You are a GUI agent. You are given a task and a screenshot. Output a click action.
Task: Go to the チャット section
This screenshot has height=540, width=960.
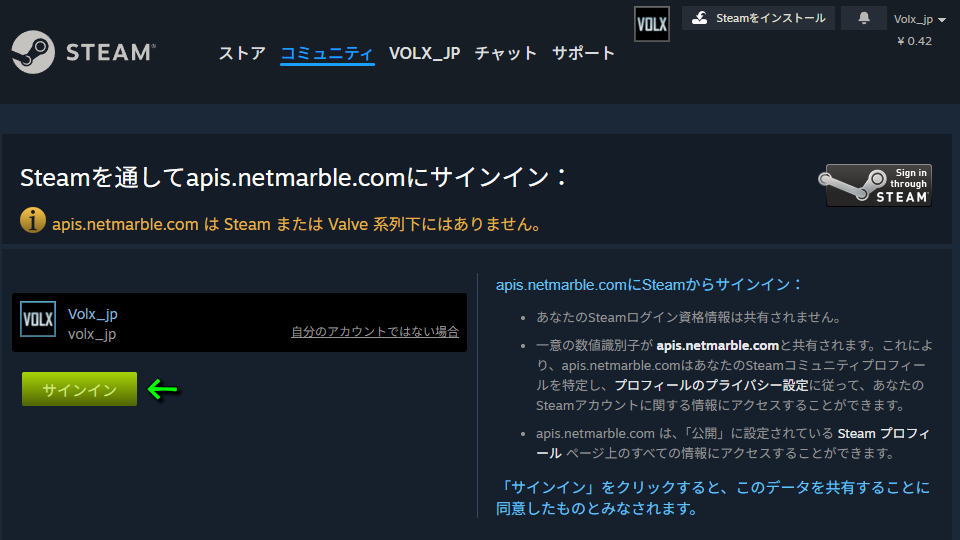[x=506, y=53]
